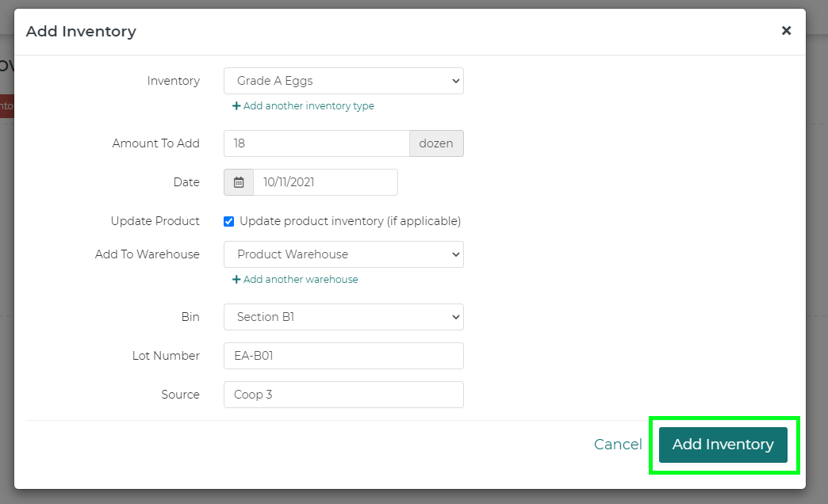
Task: Click the Add another inventory type link
Action: pyautogui.click(x=303, y=106)
